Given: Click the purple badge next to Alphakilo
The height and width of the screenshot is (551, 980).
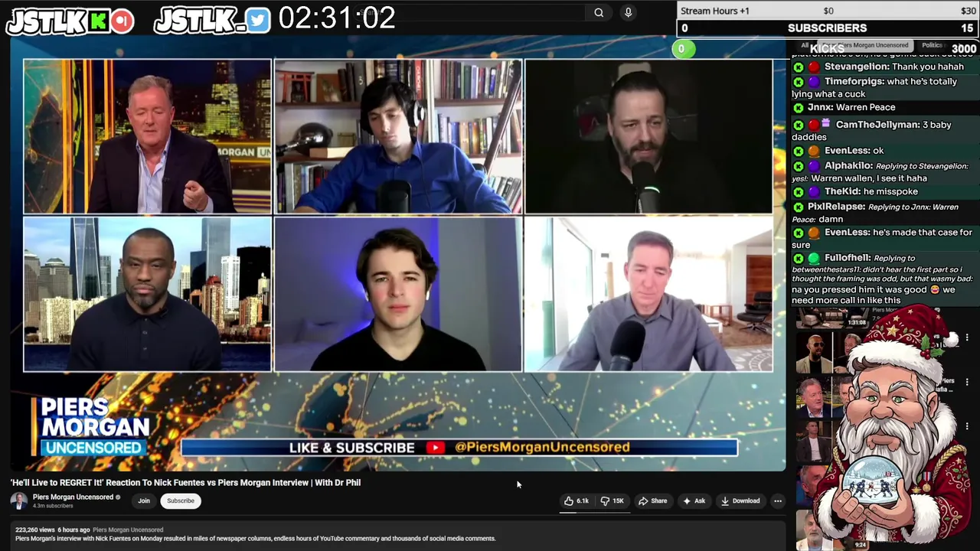Looking at the screenshot, I should point(814,166).
